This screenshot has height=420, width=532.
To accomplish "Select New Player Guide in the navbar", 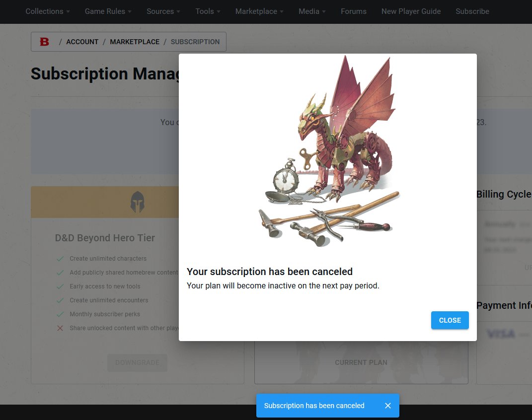I will pos(411,11).
